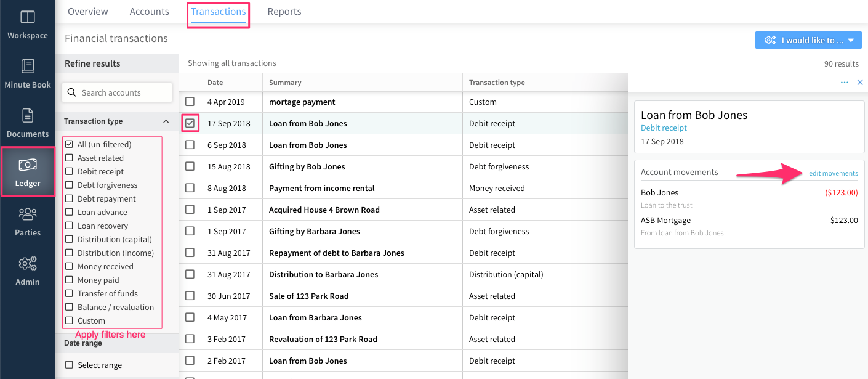Uncheck the 17 Sep 2018 transaction row

(x=190, y=123)
